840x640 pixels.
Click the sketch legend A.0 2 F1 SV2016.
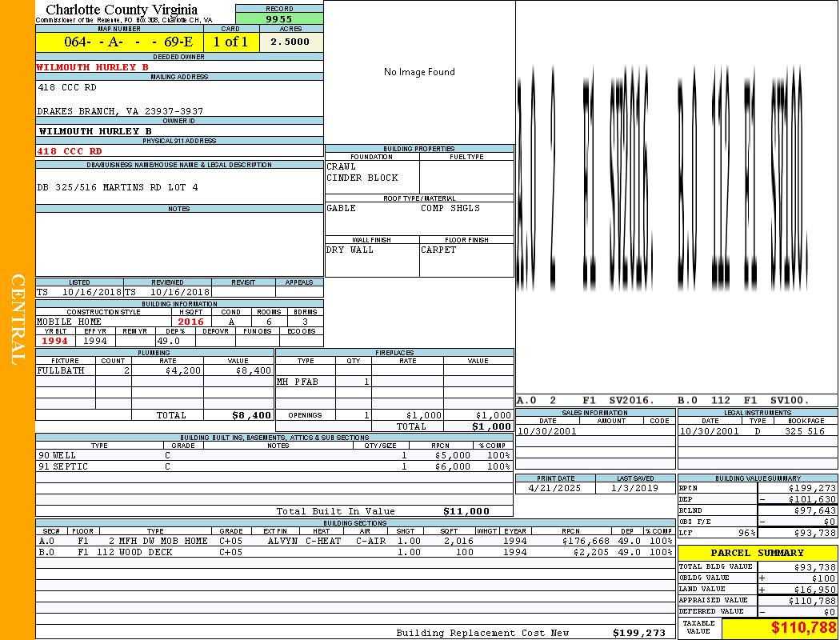click(586, 401)
